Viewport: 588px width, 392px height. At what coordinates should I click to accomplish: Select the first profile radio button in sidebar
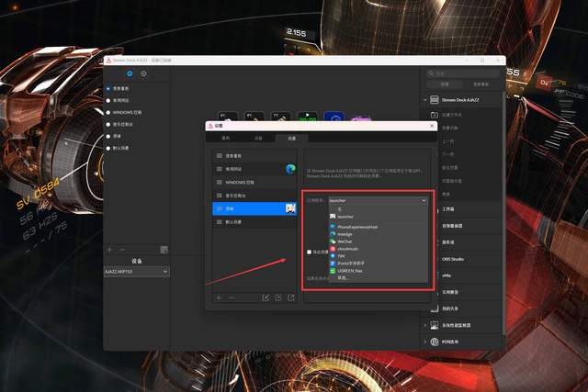[x=109, y=90]
